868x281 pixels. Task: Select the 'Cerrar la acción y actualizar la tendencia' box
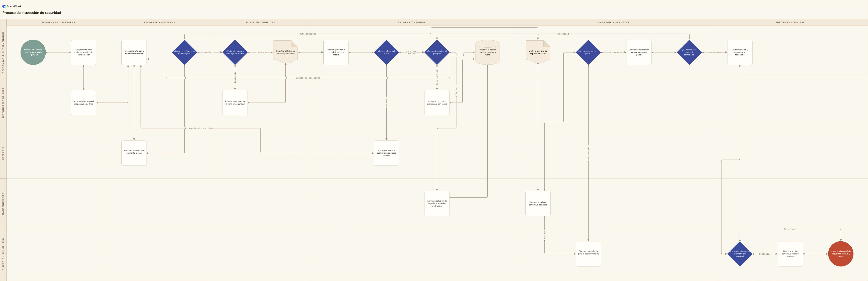(x=740, y=52)
